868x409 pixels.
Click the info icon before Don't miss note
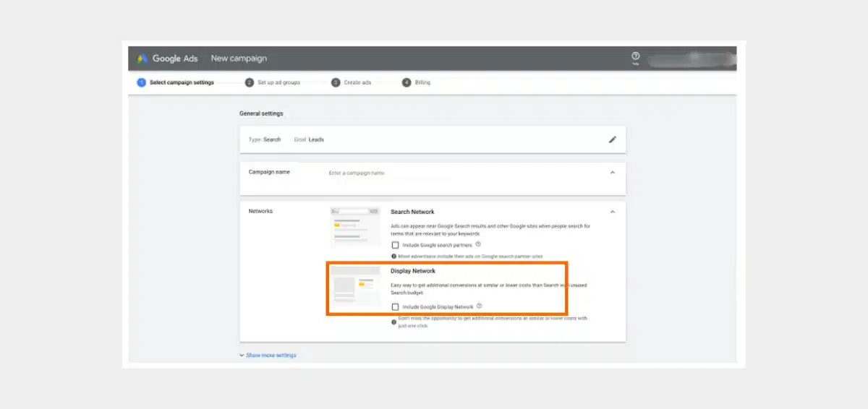point(393,322)
